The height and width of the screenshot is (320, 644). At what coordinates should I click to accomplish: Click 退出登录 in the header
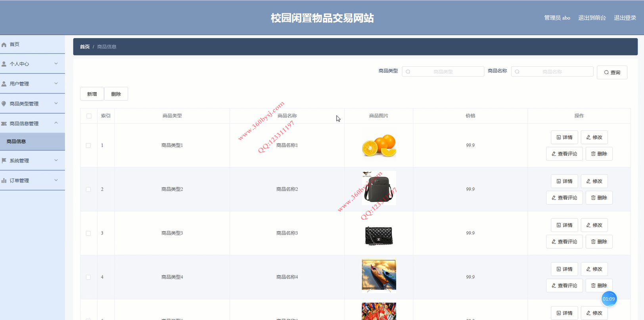(625, 18)
